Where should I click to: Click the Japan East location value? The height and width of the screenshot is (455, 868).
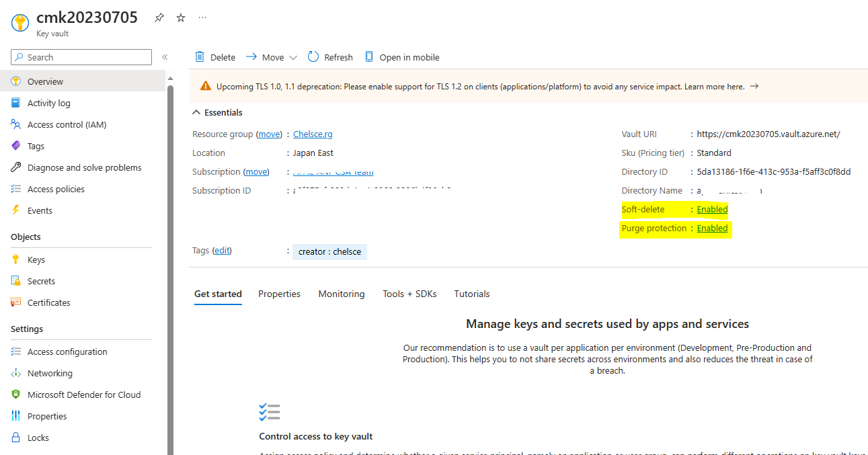pos(313,153)
